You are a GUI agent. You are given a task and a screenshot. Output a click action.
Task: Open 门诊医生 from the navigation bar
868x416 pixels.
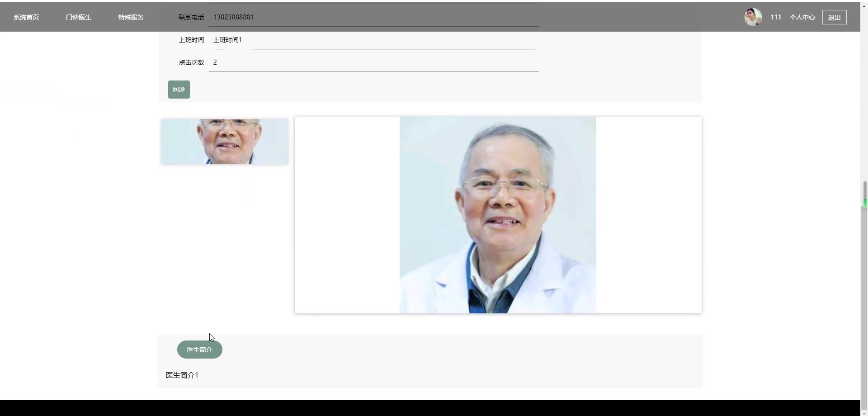point(78,17)
